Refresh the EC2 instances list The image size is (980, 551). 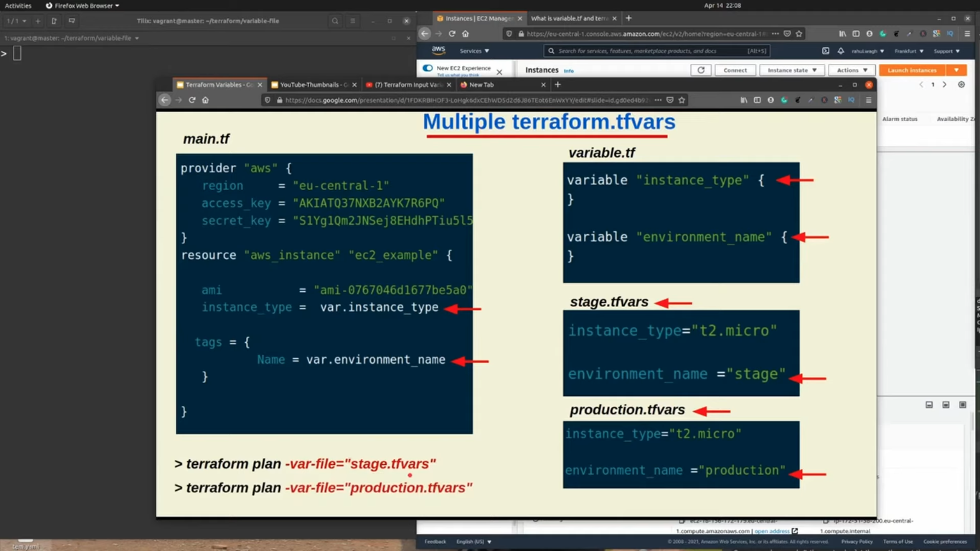(701, 70)
